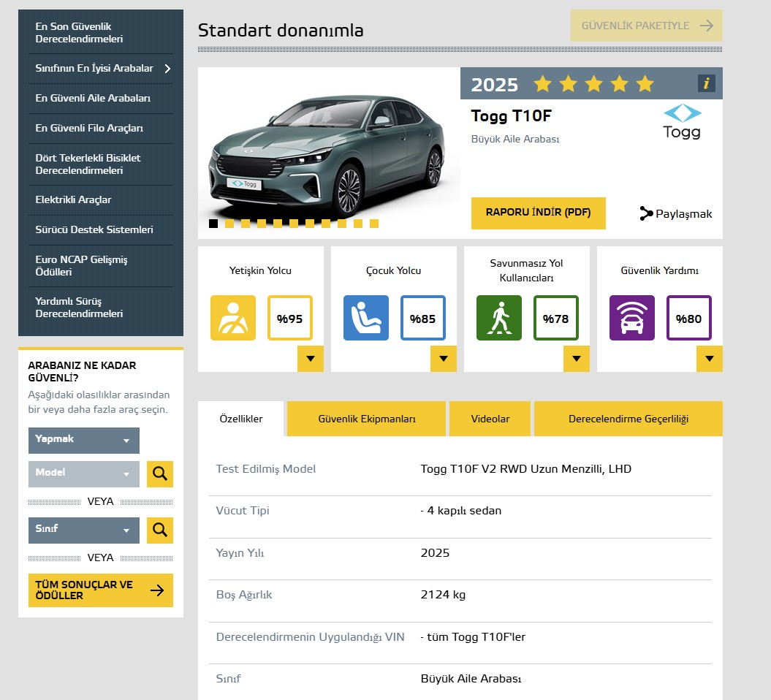Open the Derecelendirme Geçerliliği tab
771x700 pixels.
(x=628, y=419)
